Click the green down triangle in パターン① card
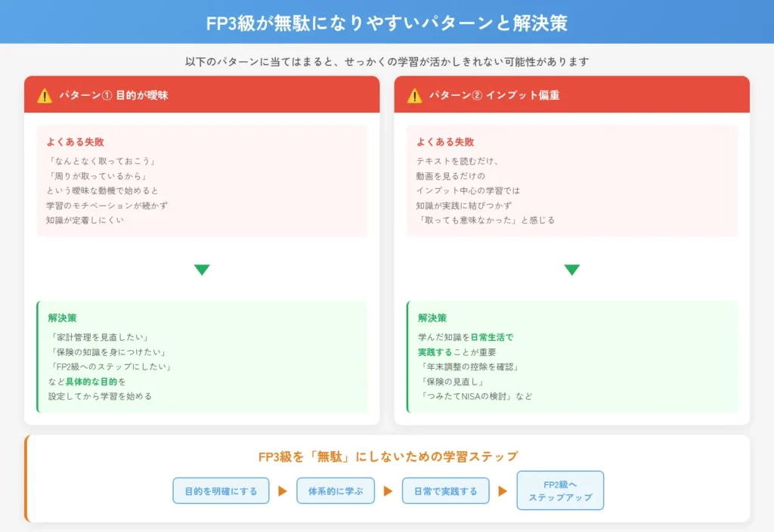 pyautogui.click(x=202, y=268)
